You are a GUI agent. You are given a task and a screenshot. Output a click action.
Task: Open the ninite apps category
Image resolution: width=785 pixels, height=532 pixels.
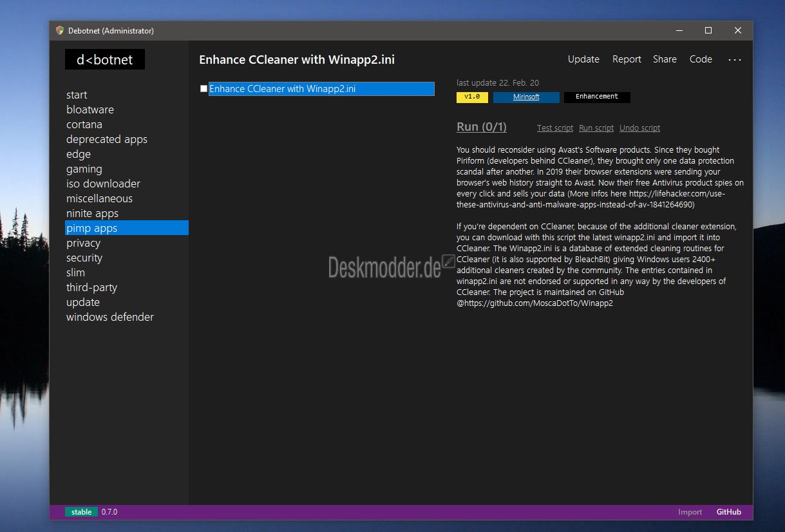pos(92,213)
